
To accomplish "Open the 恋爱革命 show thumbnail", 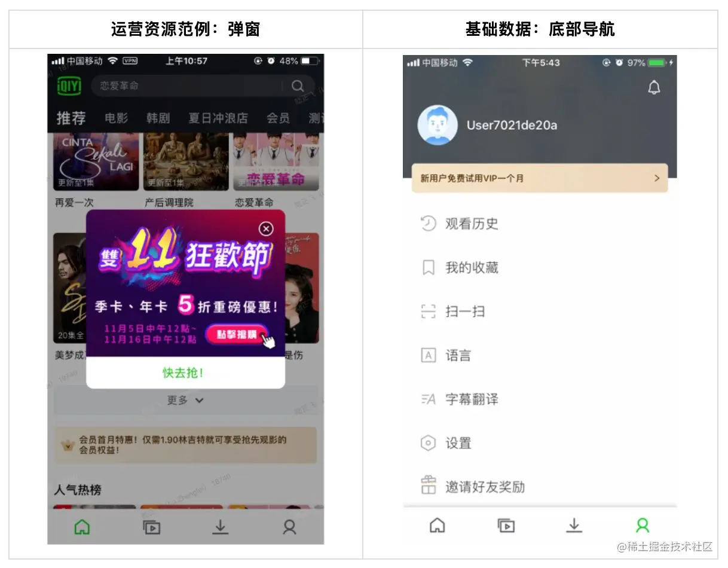I will click(276, 161).
